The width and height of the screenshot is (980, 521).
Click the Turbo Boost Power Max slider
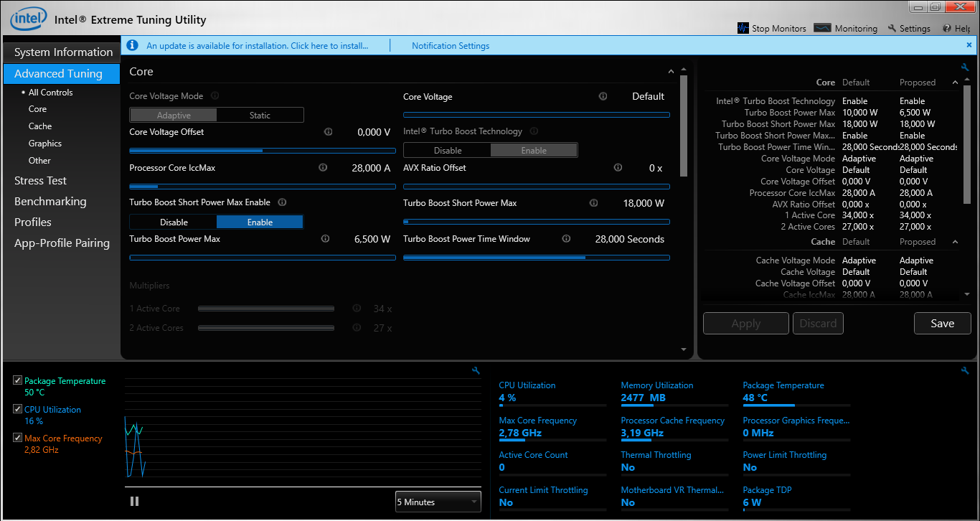click(263, 258)
